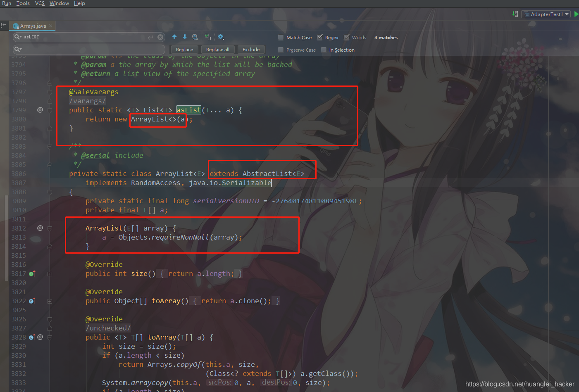
Task: Close the Arrays.java tab
Action: tap(51, 26)
